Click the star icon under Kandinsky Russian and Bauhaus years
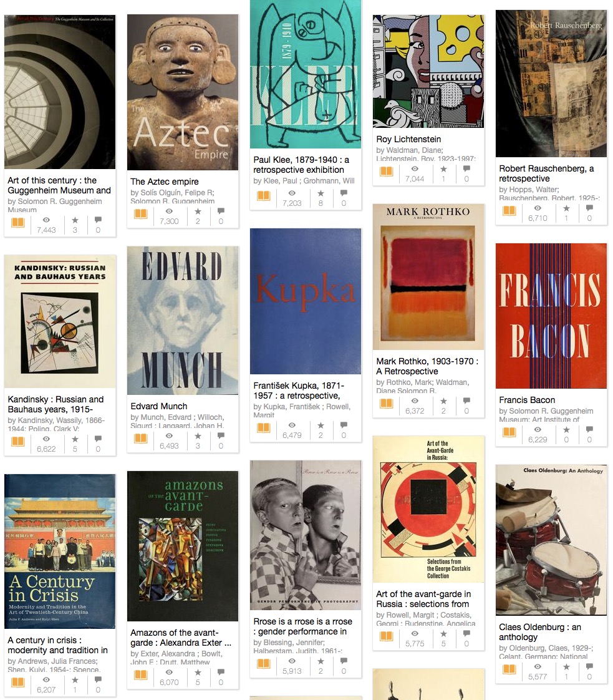 tap(75, 439)
